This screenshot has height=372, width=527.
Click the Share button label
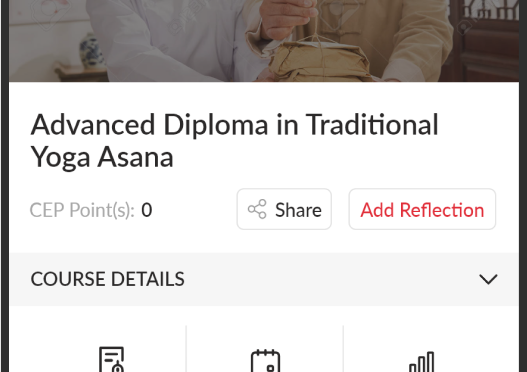[298, 210]
